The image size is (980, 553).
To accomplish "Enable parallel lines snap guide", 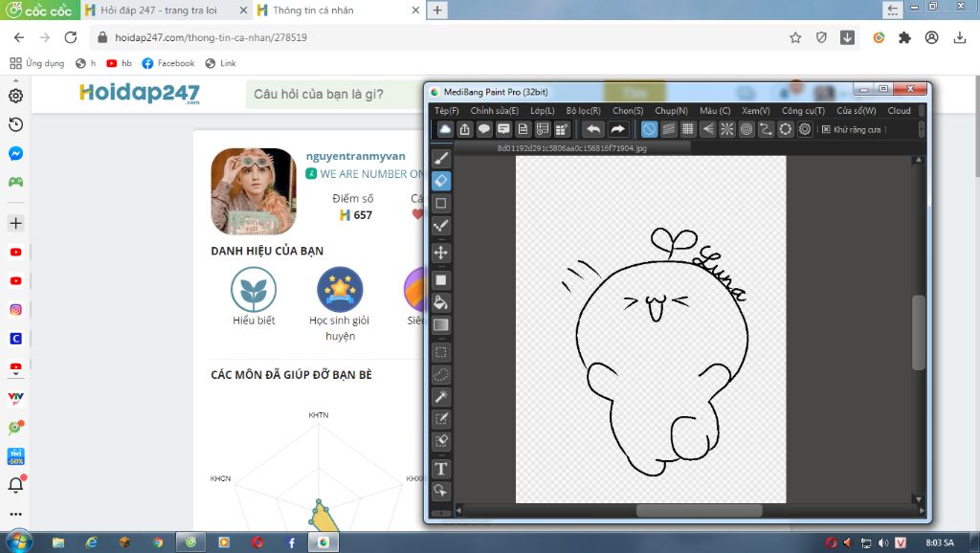I will click(669, 129).
